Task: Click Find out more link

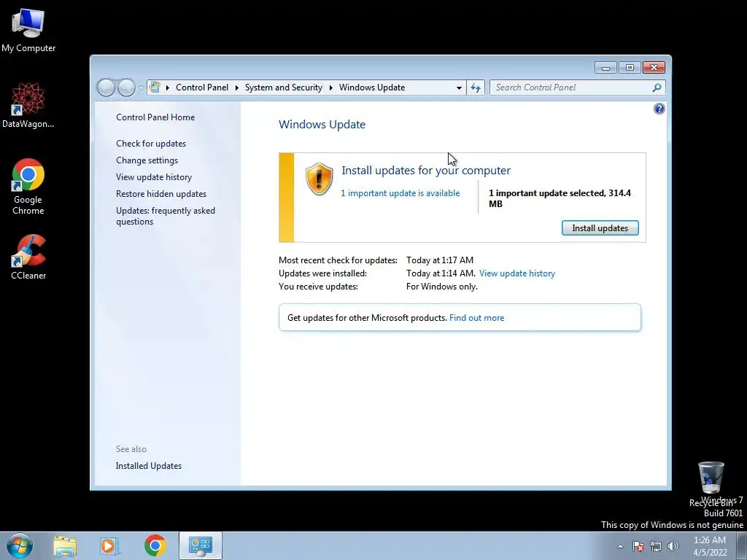Action: pyautogui.click(x=476, y=318)
